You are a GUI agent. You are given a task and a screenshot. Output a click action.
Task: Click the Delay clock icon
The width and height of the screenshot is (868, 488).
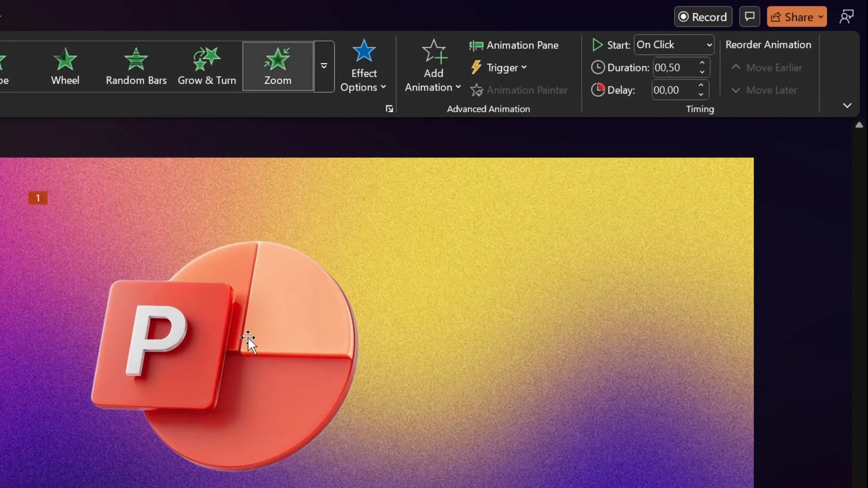click(x=598, y=89)
